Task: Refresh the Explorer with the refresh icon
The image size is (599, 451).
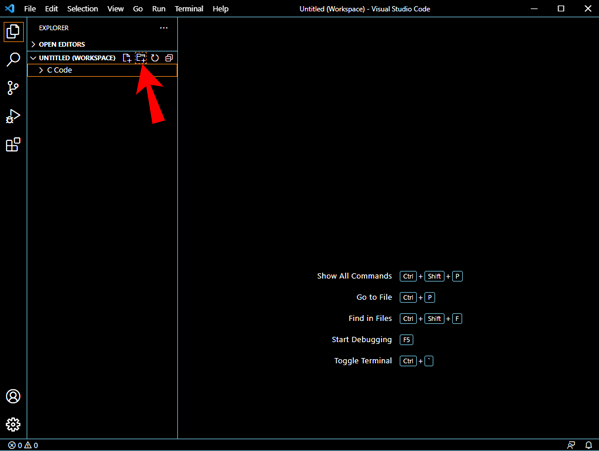Action: click(x=155, y=58)
